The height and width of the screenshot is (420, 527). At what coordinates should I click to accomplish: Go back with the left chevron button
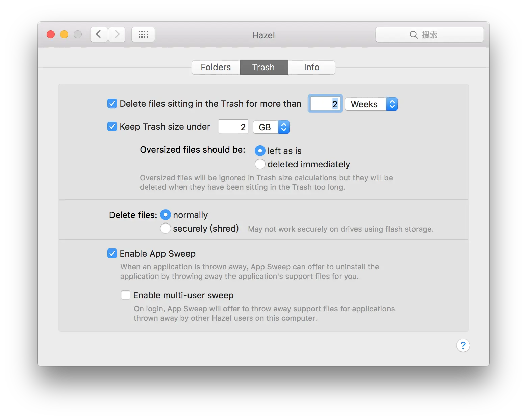pos(99,34)
